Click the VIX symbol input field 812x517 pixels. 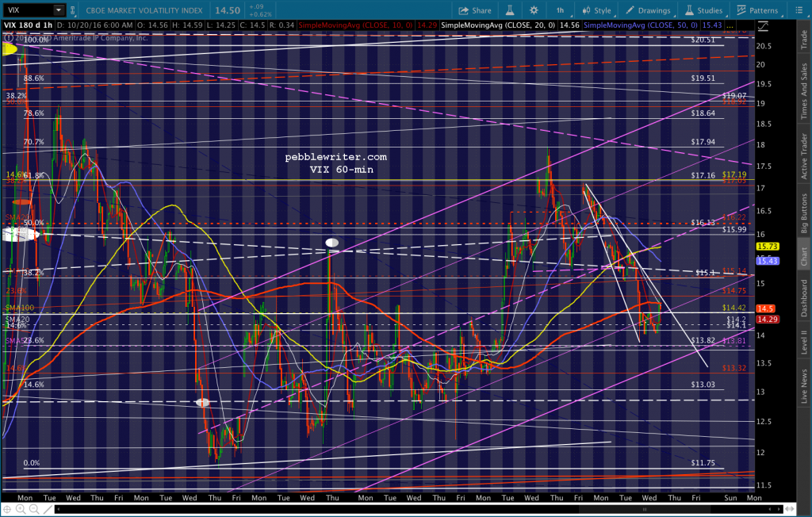(x=28, y=10)
